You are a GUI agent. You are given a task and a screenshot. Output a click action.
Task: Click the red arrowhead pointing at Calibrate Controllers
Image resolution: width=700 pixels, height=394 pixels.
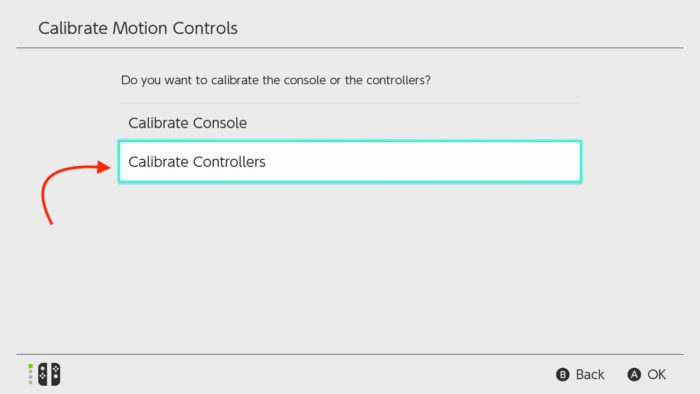point(104,167)
